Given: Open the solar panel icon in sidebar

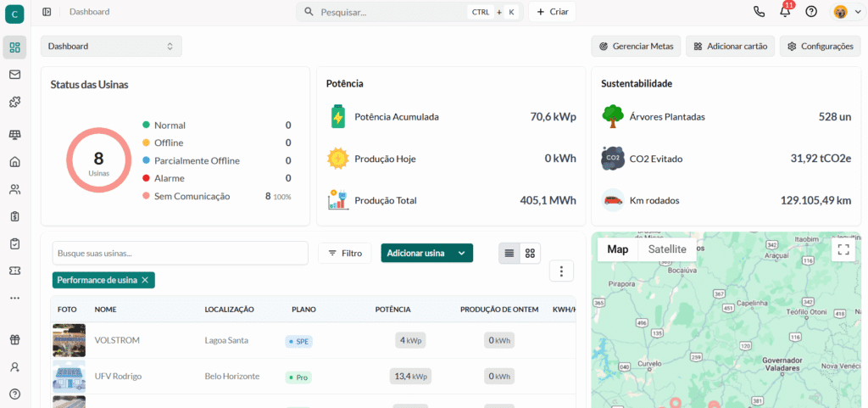Looking at the screenshot, I should click(15, 135).
